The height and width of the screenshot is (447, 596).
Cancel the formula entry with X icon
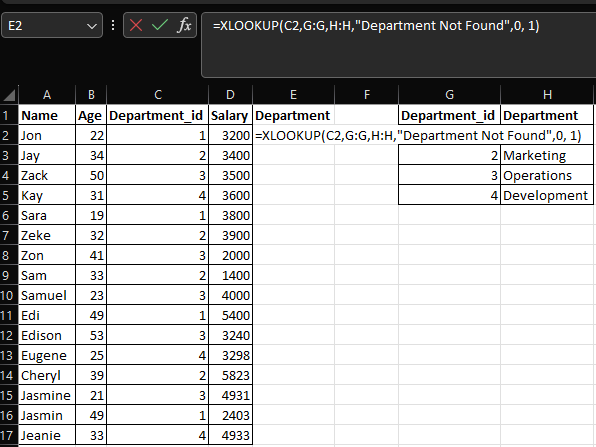tap(136, 25)
